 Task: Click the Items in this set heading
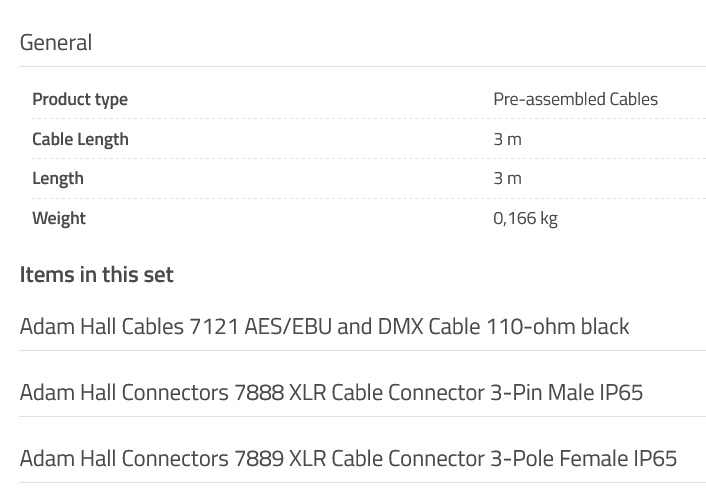coord(96,274)
